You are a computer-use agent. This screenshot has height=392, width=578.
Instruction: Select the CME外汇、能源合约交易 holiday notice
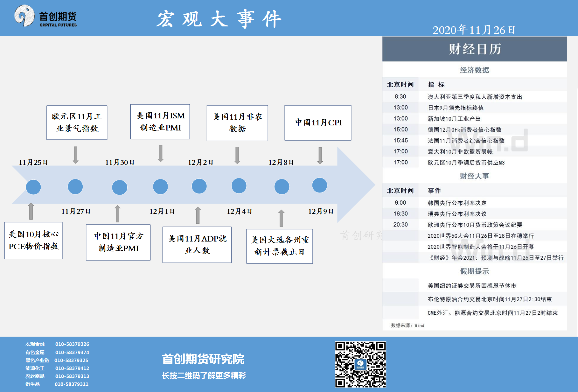pos(475,313)
